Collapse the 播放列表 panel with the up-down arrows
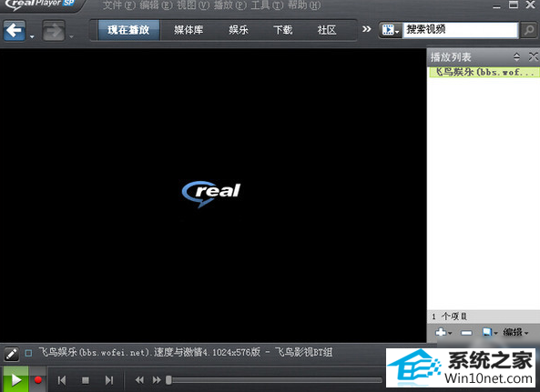The image size is (540, 392). coord(516,56)
